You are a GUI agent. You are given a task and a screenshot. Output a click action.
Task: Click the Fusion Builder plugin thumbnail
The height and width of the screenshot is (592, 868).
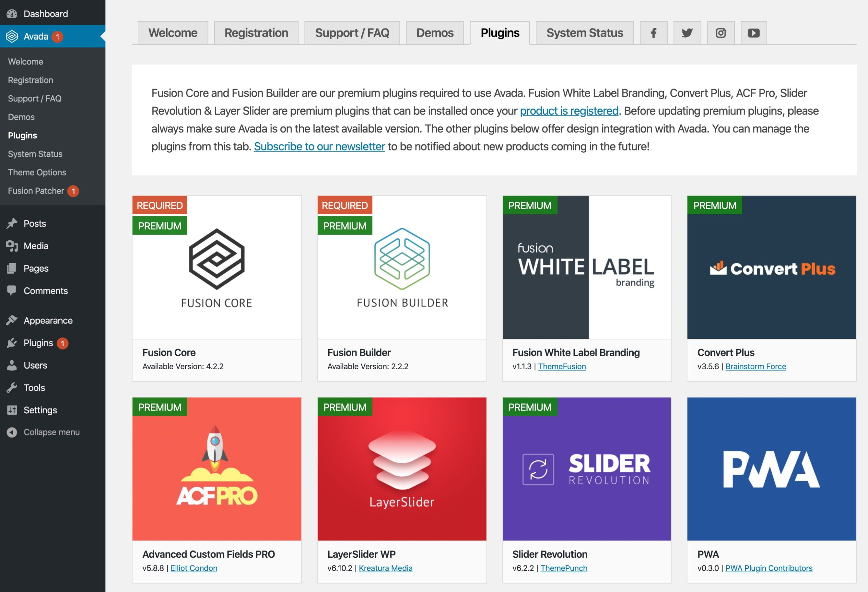(401, 267)
